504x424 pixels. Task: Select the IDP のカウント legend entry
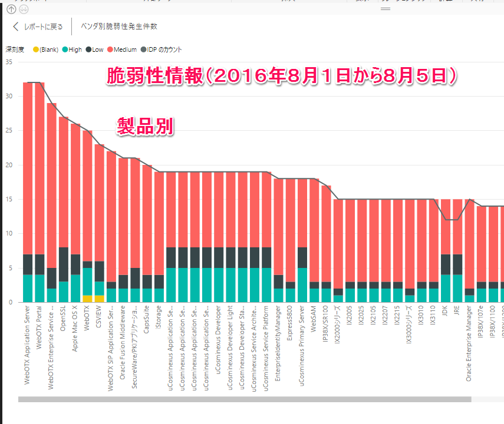tap(162, 49)
